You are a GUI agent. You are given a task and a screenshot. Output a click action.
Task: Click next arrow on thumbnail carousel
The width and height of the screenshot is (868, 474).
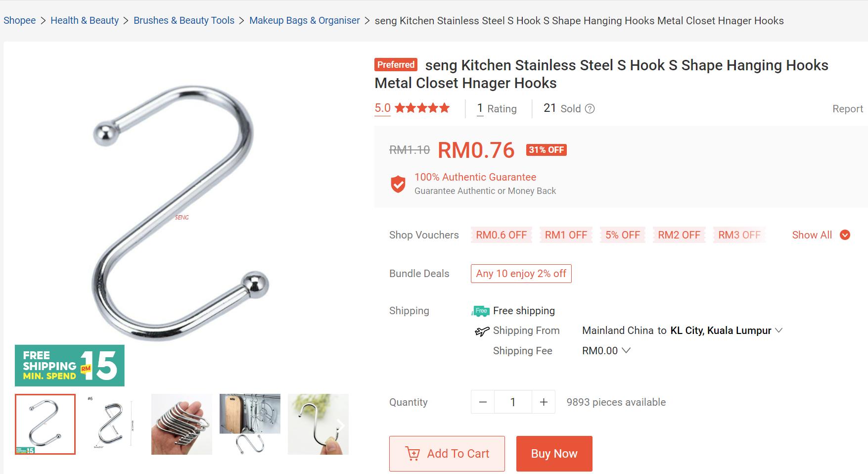tap(341, 425)
